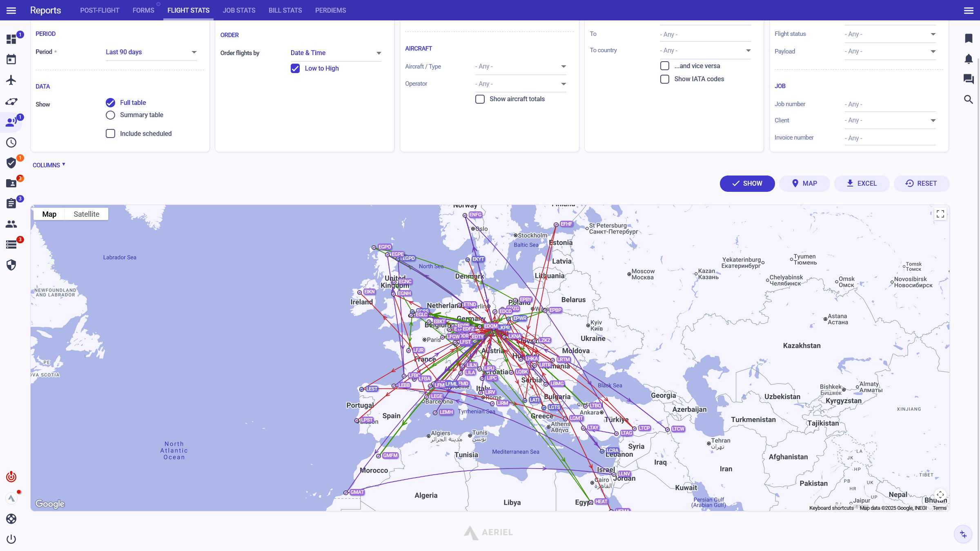Image resolution: width=980 pixels, height=551 pixels.
Task: Toggle fullscreen map view icon
Action: tap(940, 214)
